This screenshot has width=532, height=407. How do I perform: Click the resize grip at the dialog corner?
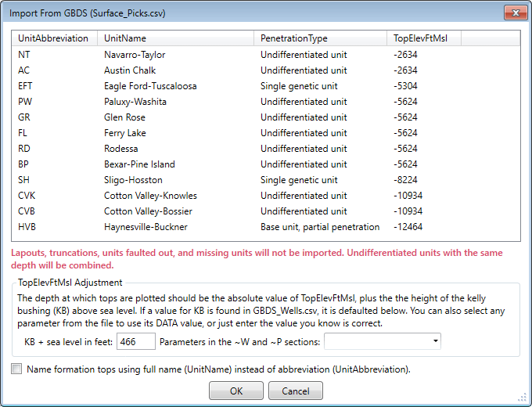(x=522, y=397)
